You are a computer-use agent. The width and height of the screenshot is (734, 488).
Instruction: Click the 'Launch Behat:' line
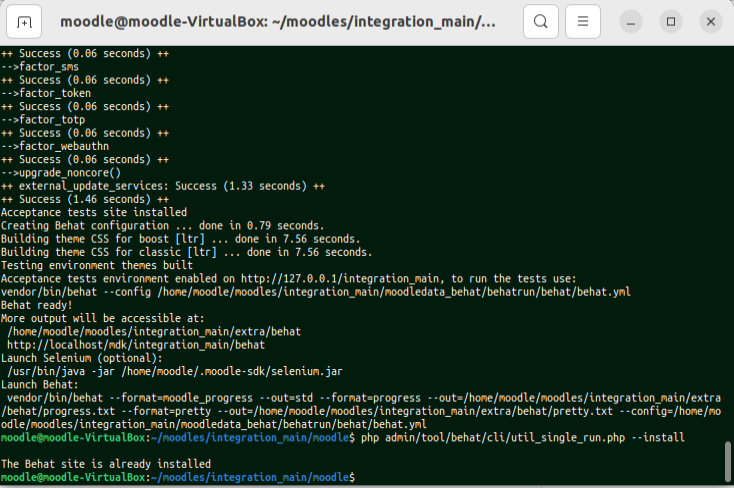(40, 385)
